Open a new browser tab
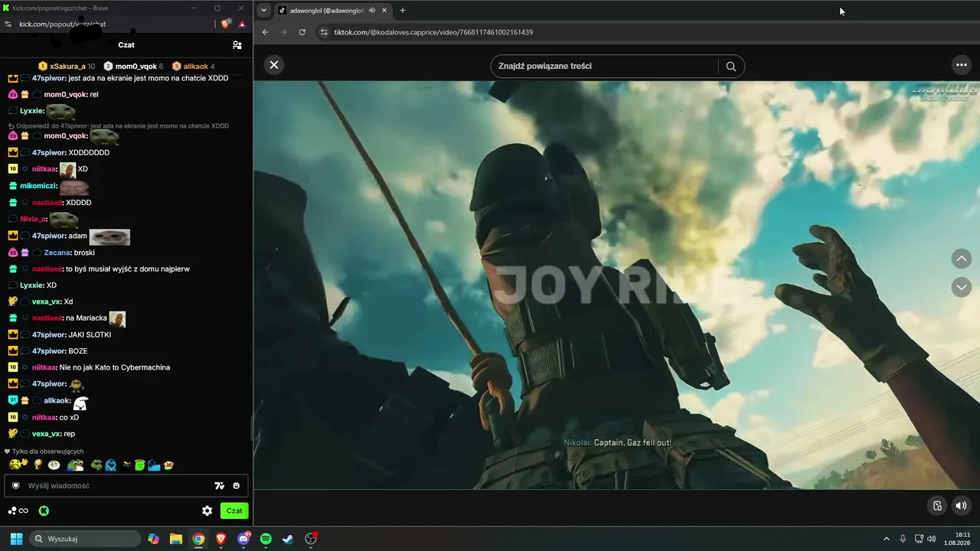The image size is (980, 551). pyautogui.click(x=403, y=11)
